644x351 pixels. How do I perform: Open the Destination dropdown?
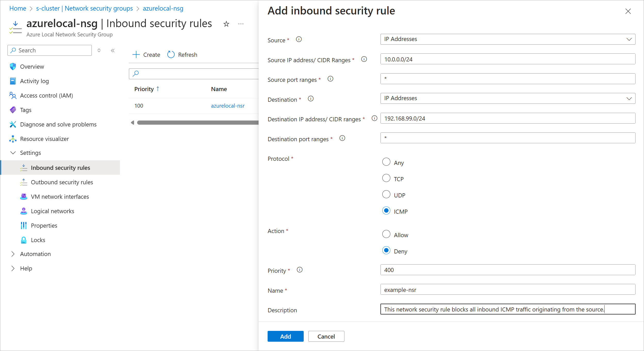(507, 98)
